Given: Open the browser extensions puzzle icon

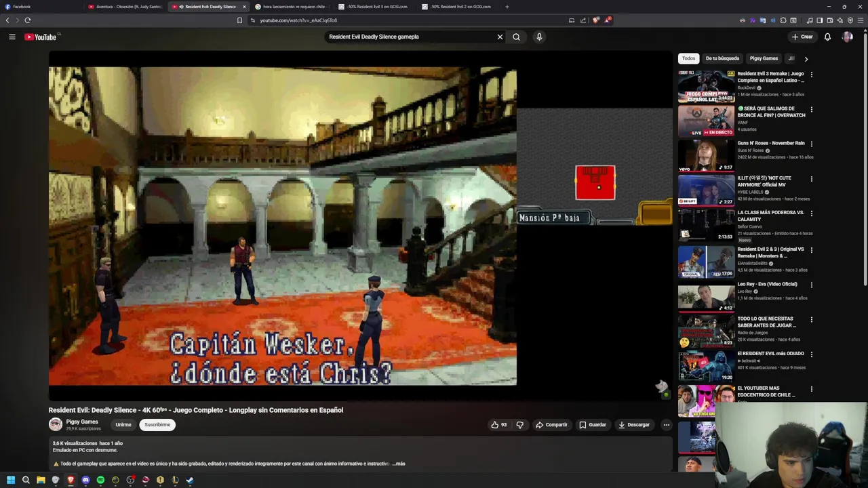Looking at the screenshot, I should click(783, 20).
